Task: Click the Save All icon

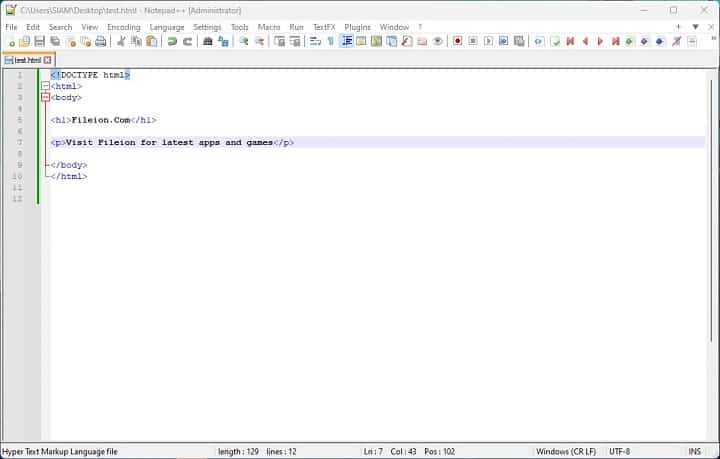Action: click(55, 42)
